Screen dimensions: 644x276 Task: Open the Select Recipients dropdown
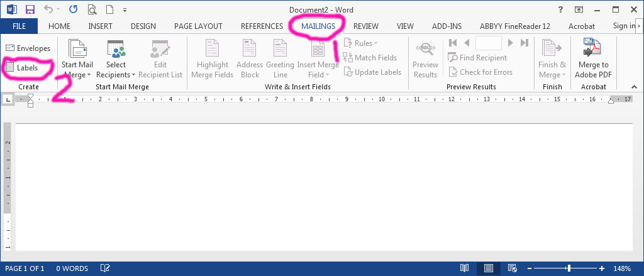coord(116,59)
